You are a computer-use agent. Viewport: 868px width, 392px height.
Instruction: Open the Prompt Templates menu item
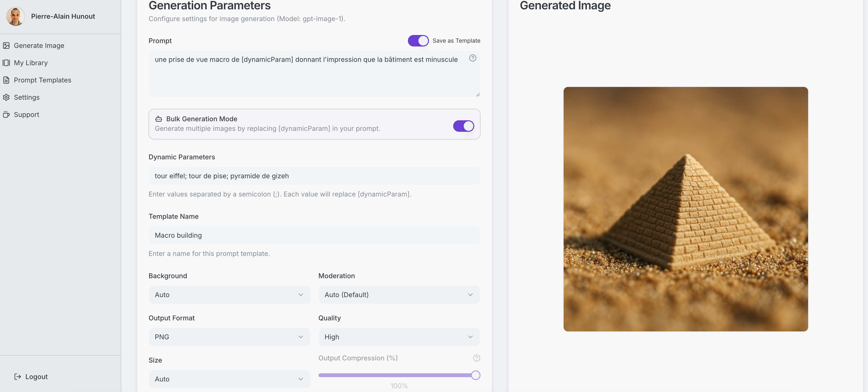click(x=42, y=80)
